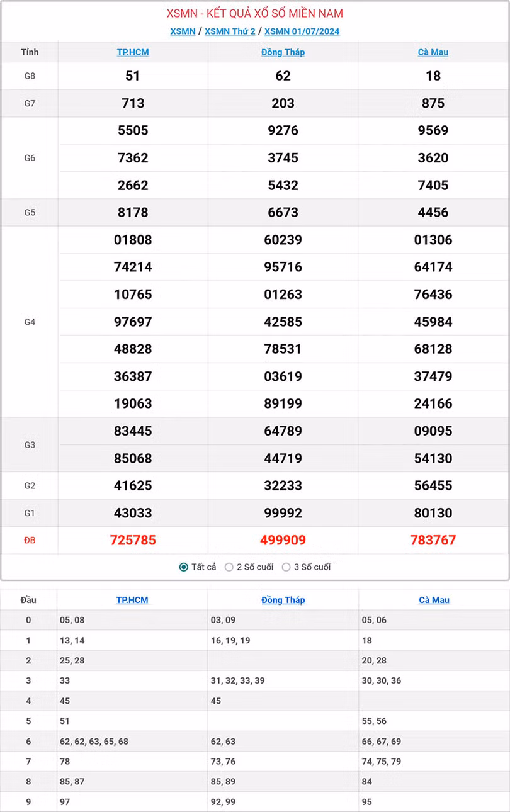Open the XSMN Thứ 2 link
Viewport: 510px width, 812px height.
click(230, 31)
